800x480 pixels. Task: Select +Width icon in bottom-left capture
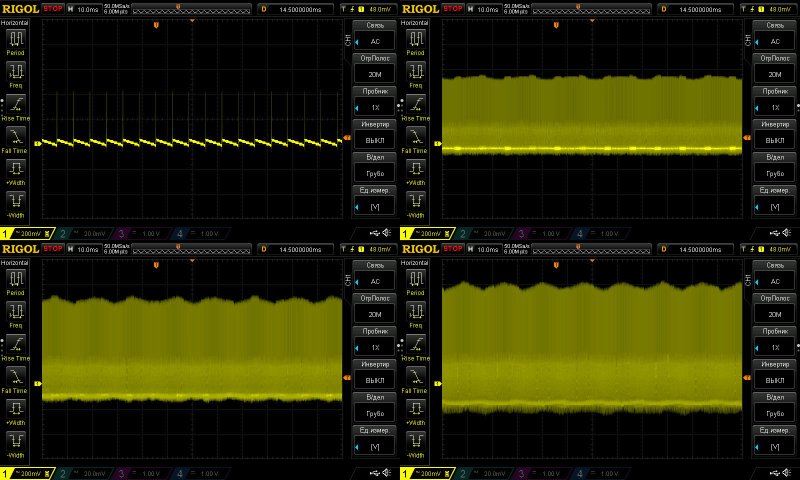point(16,409)
